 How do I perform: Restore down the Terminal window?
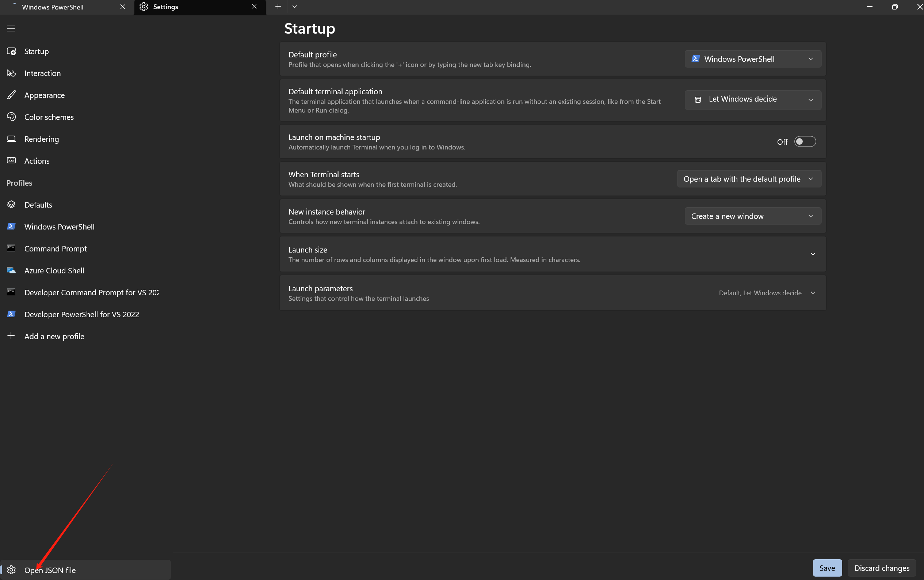point(894,7)
